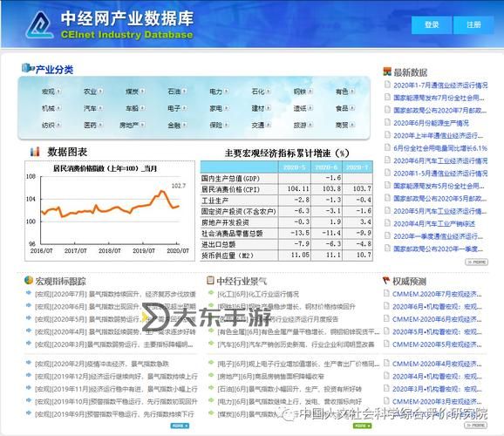This screenshot has height=436, width=504.
Task: Open the 医药 industry category
Action: [90, 125]
